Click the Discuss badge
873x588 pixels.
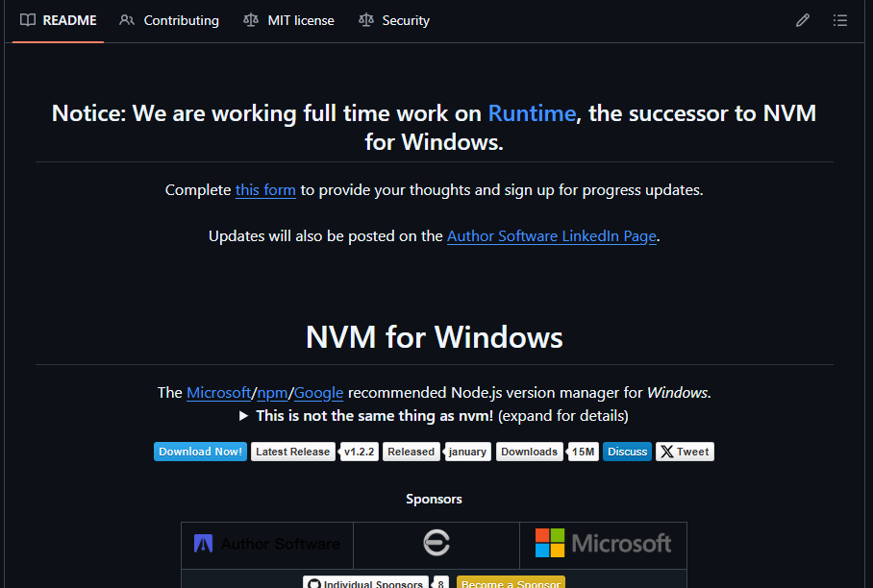point(627,452)
